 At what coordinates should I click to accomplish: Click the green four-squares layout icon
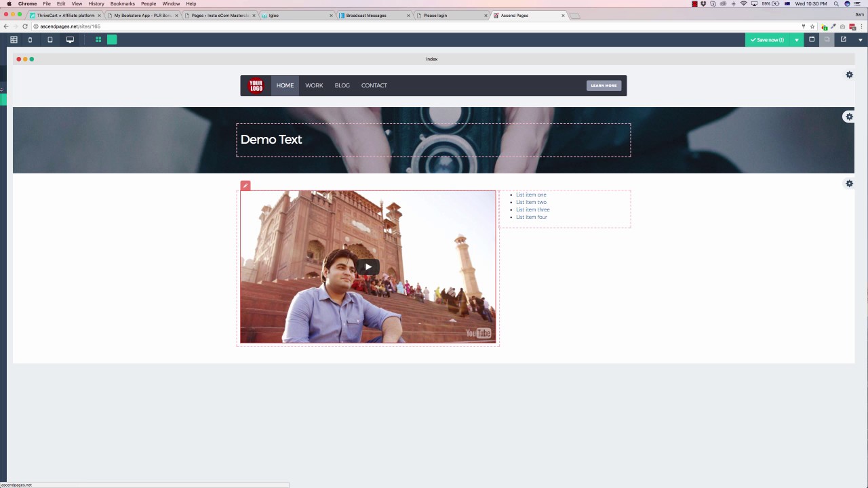[x=98, y=40]
